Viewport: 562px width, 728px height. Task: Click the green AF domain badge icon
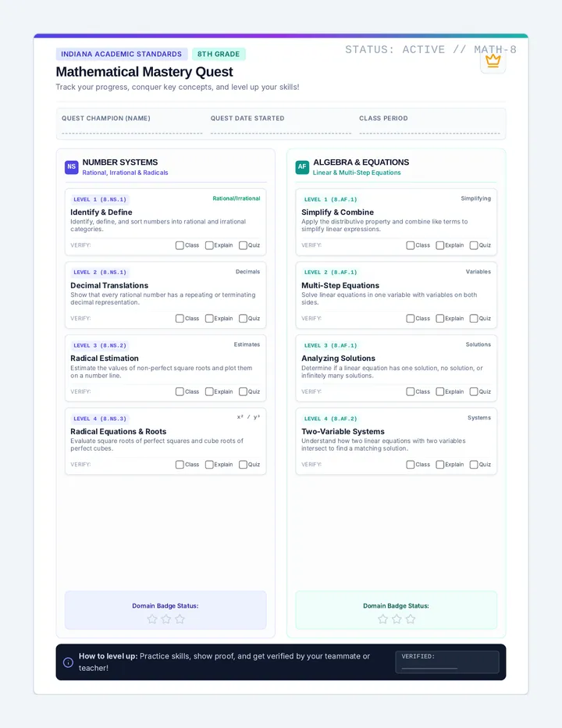[x=302, y=166]
